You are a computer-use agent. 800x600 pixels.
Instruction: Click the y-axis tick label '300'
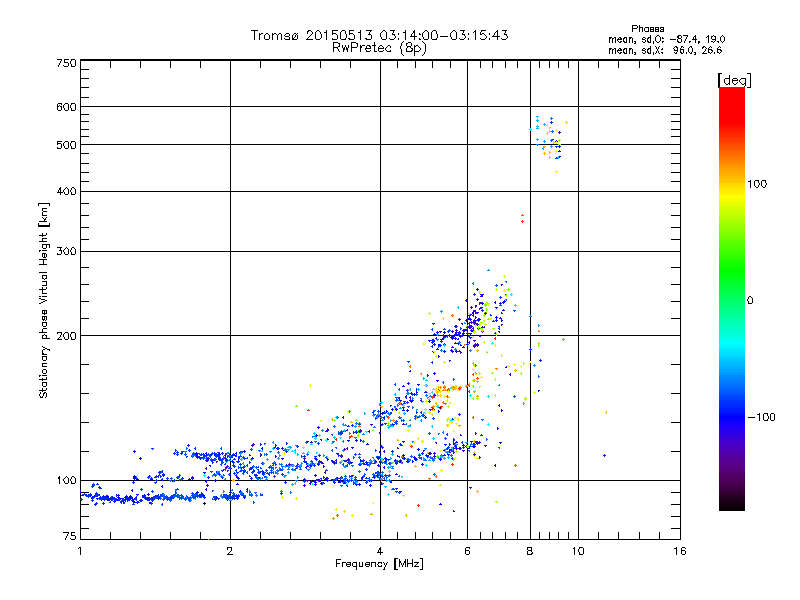pyautogui.click(x=66, y=252)
